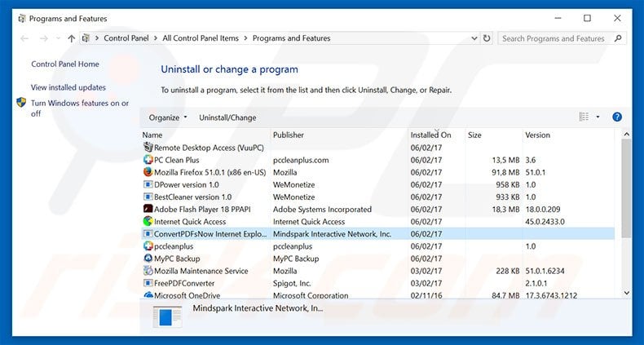Image resolution: width=644 pixels, height=345 pixels.
Task: Open the address bar history dropdown
Action: [474, 38]
